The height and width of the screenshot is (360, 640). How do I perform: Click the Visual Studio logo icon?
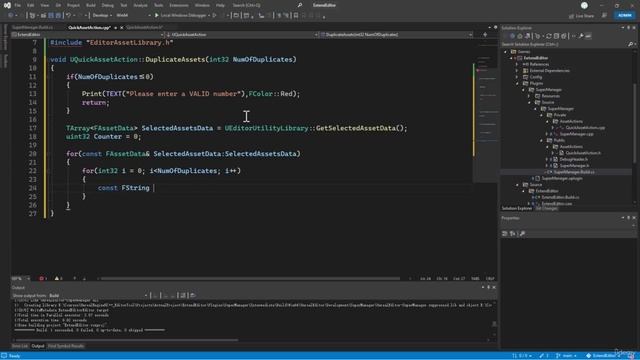click(x=7, y=5)
